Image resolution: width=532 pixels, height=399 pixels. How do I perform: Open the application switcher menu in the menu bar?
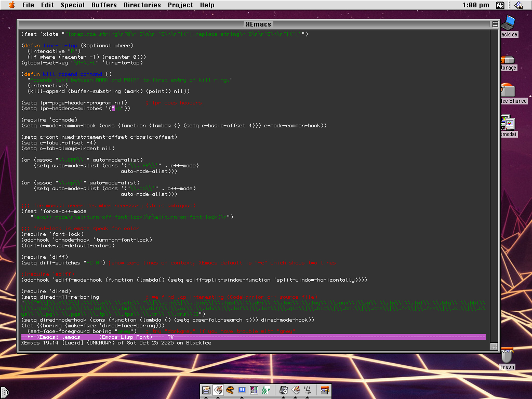[x=519, y=5]
